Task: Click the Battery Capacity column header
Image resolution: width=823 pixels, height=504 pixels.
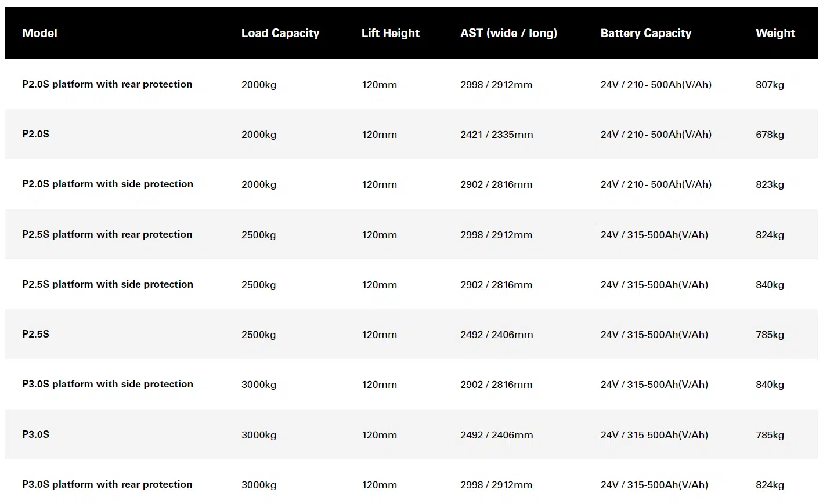Action: pos(646,33)
